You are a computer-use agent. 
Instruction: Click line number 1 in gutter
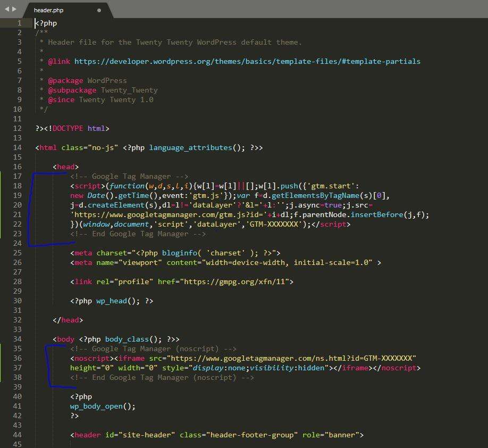pos(19,23)
